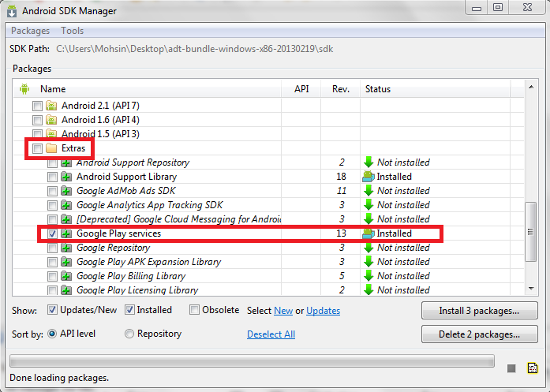Viewport: 550px width, 392px height.
Task: Click the Google Play services package icon
Action: pos(66,233)
